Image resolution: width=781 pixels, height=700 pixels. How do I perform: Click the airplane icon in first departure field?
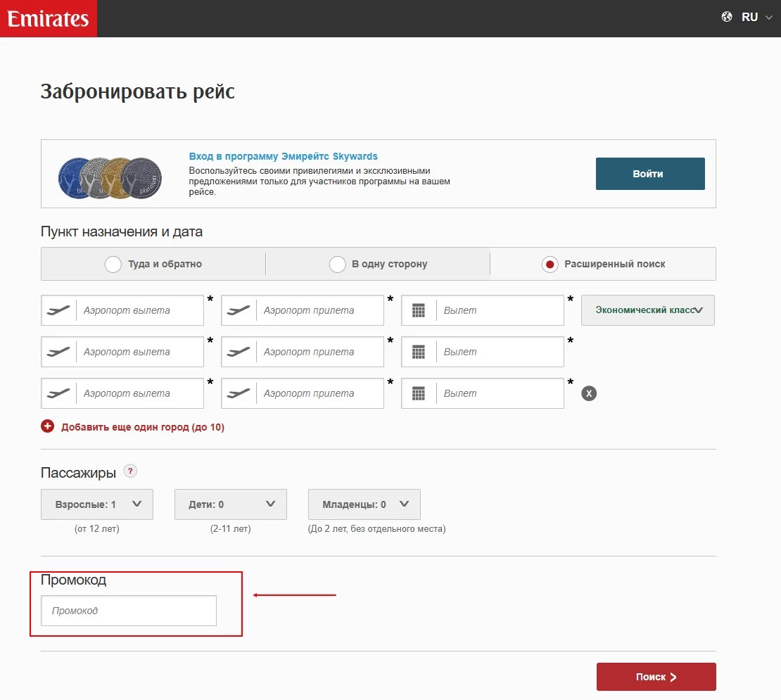(58, 310)
